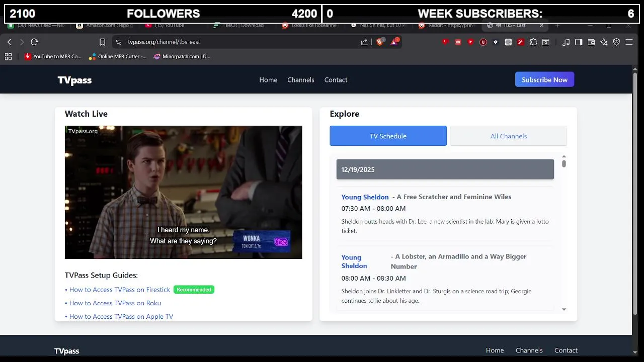Click the search-tabs icon next to puzzle piece

pos(546,42)
